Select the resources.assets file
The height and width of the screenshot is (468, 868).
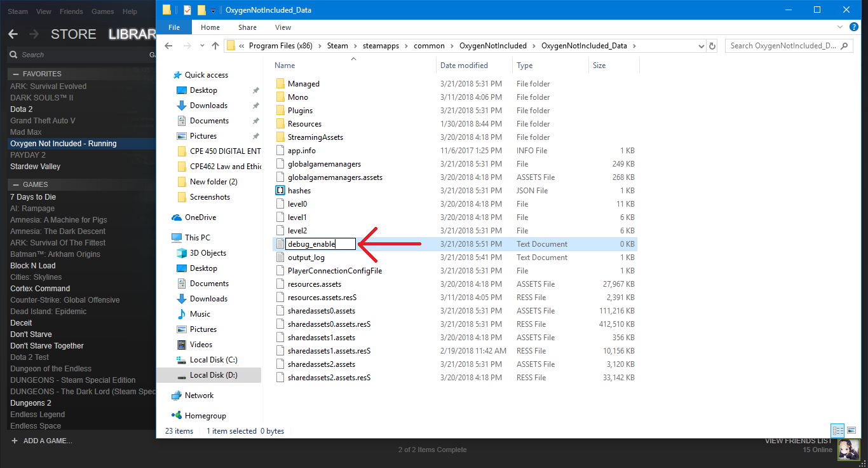315,284
